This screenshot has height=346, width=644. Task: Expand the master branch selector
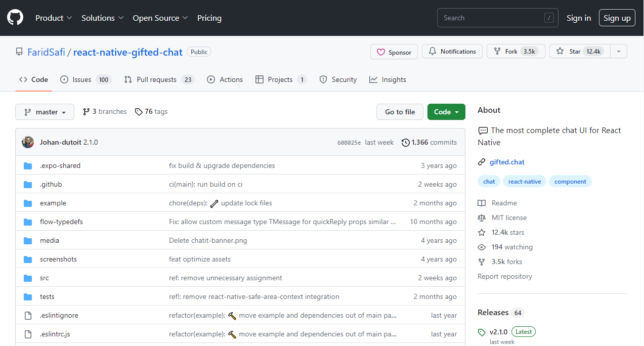[x=45, y=112]
